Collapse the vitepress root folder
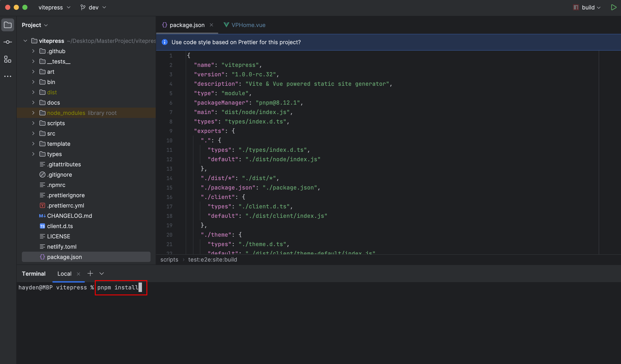621x364 pixels. [25, 41]
